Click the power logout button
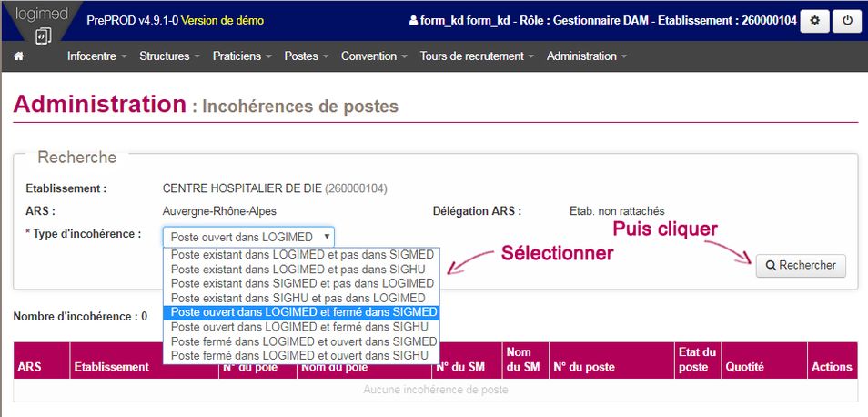 click(x=847, y=21)
